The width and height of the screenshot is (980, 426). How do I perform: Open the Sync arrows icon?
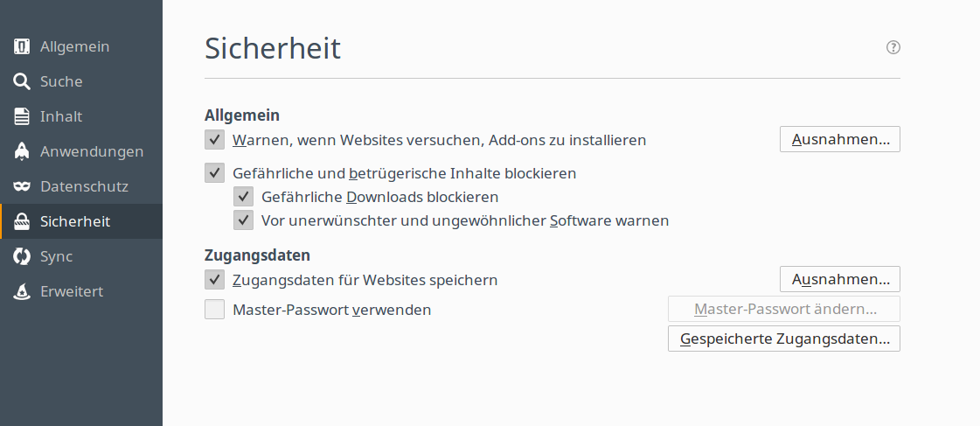click(22, 256)
